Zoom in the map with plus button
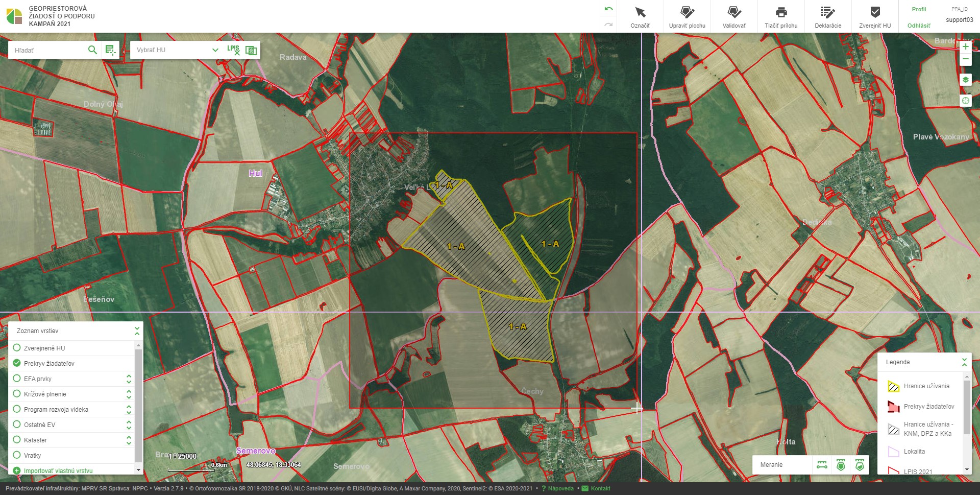 pos(965,46)
